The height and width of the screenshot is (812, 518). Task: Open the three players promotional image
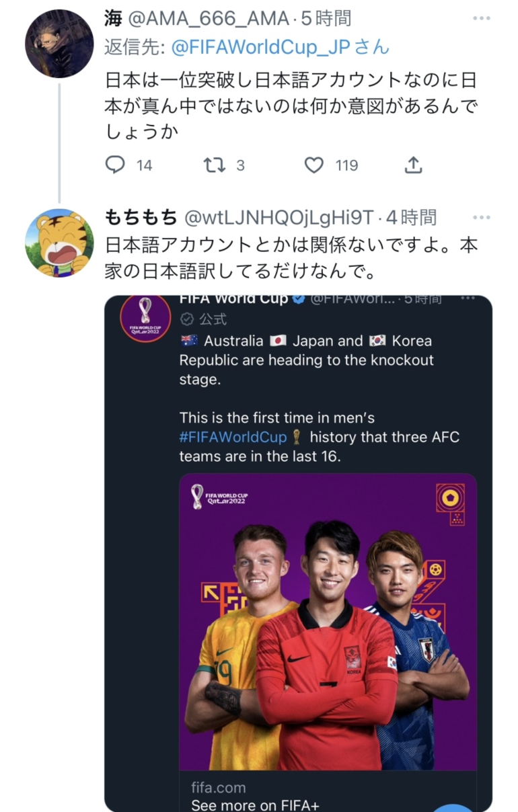(327, 622)
